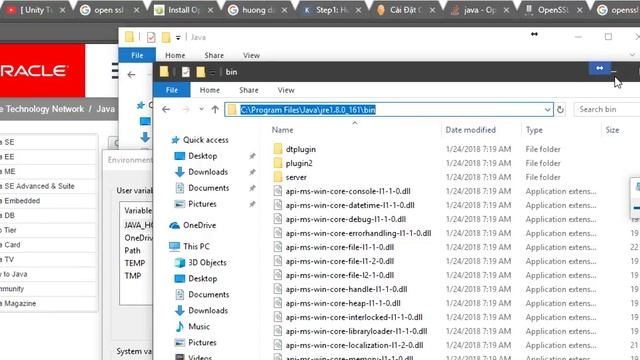Select api-ms-win-core-file-l2-1-0.dll file
Image resolution: width=640 pixels, height=360 pixels.
click(340, 275)
